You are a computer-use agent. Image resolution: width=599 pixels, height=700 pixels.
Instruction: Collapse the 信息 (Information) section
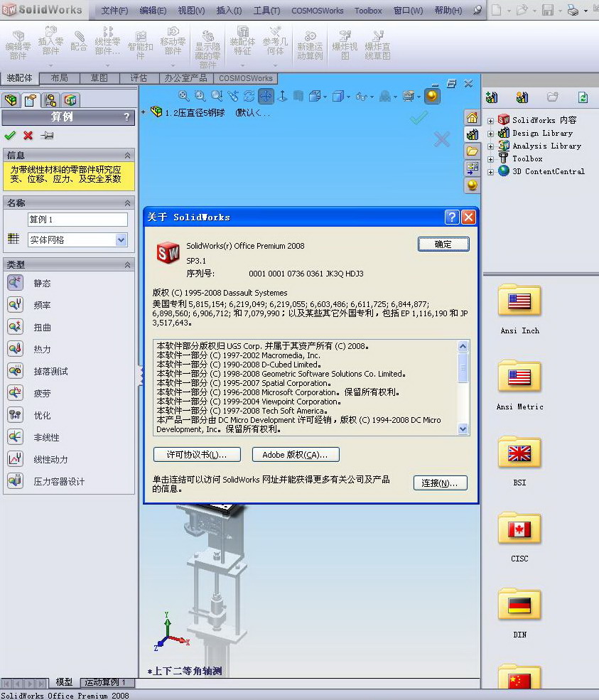point(128,156)
